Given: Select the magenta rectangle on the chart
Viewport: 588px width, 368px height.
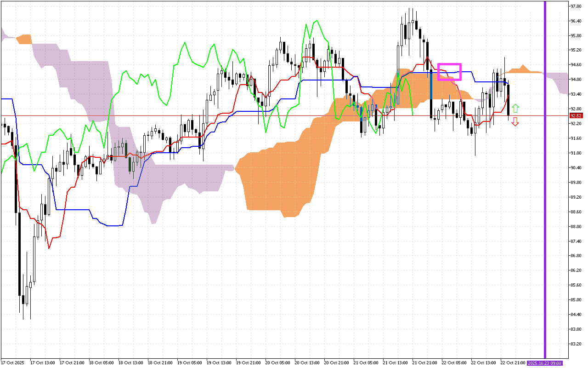Looking at the screenshot, I should 449,72.
